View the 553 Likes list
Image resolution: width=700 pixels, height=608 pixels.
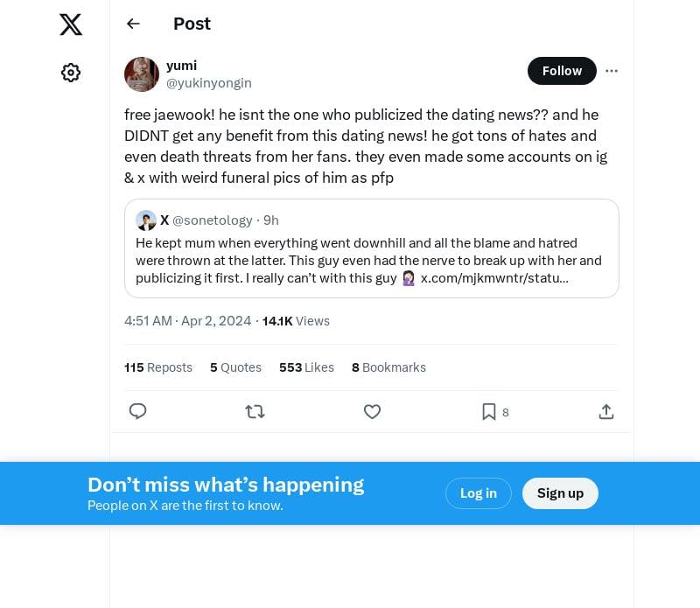coord(306,367)
